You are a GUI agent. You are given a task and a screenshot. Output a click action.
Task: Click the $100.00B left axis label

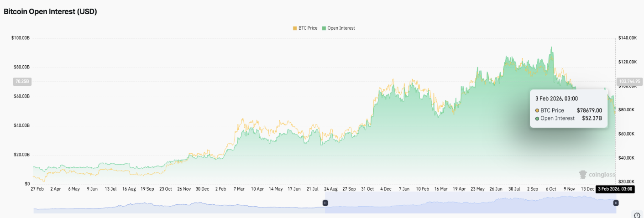point(20,38)
